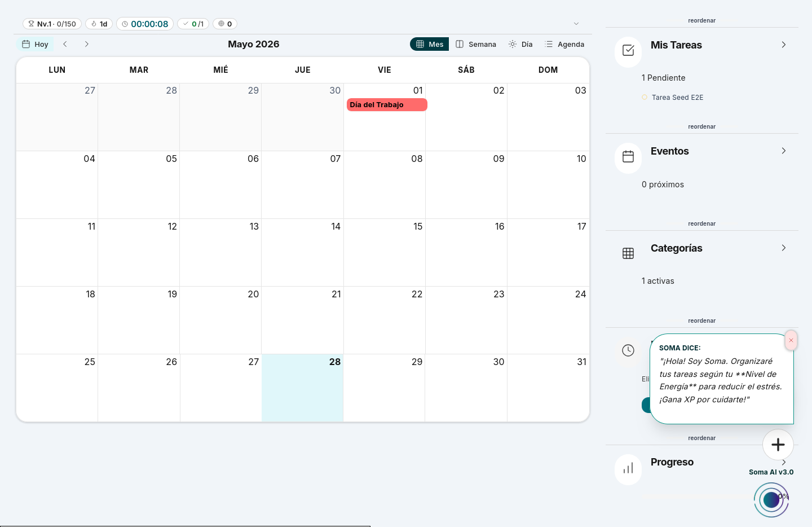The image size is (812, 527).
Task: Select today's date 28 cell
Action: 302,388
